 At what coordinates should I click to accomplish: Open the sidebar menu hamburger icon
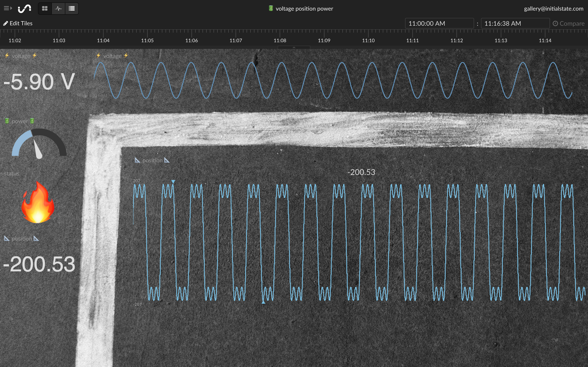coord(8,9)
